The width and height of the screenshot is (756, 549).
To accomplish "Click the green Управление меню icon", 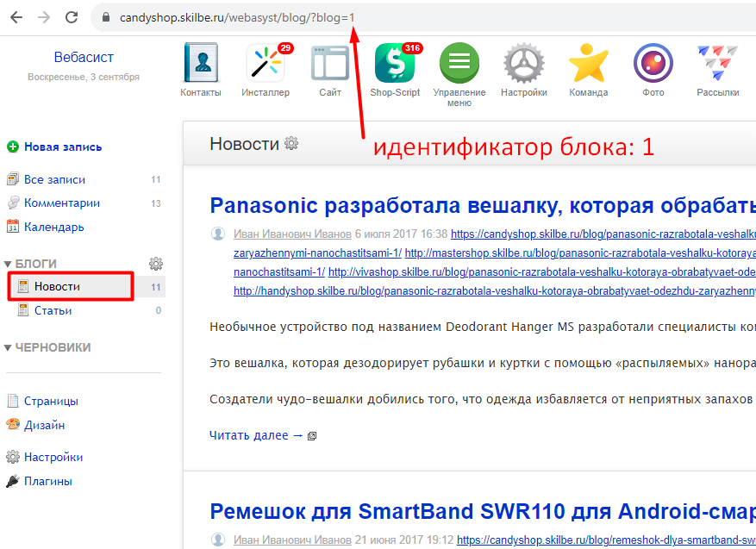I will (x=459, y=64).
